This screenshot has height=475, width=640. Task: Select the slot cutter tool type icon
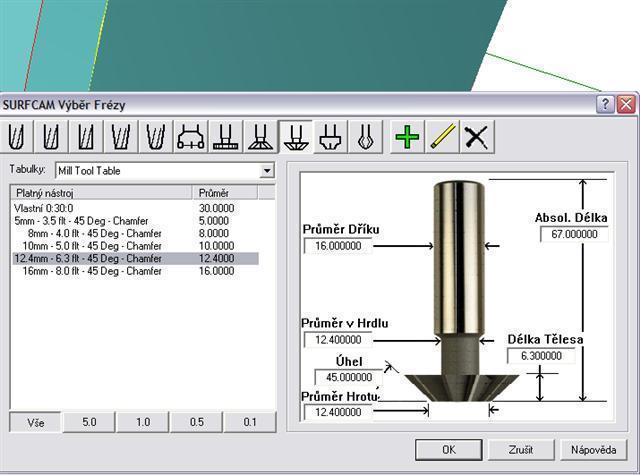(226, 137)
